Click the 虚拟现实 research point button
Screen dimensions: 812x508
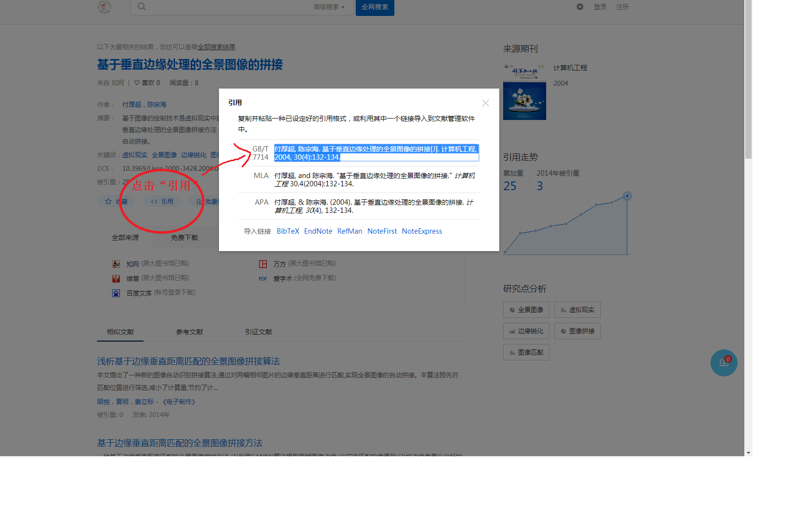pos(578,310)
